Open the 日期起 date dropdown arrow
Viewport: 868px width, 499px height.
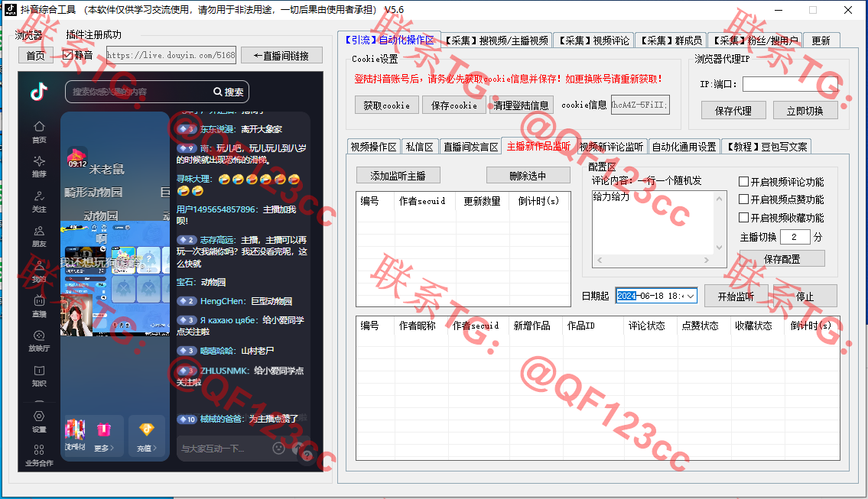[x=691, y=296]
